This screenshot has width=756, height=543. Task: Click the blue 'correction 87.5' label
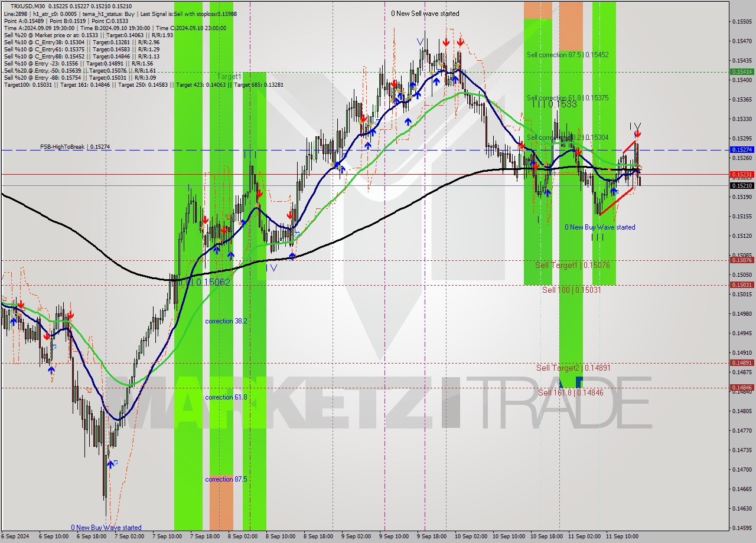pyautogui.click(x=226, y=479)
